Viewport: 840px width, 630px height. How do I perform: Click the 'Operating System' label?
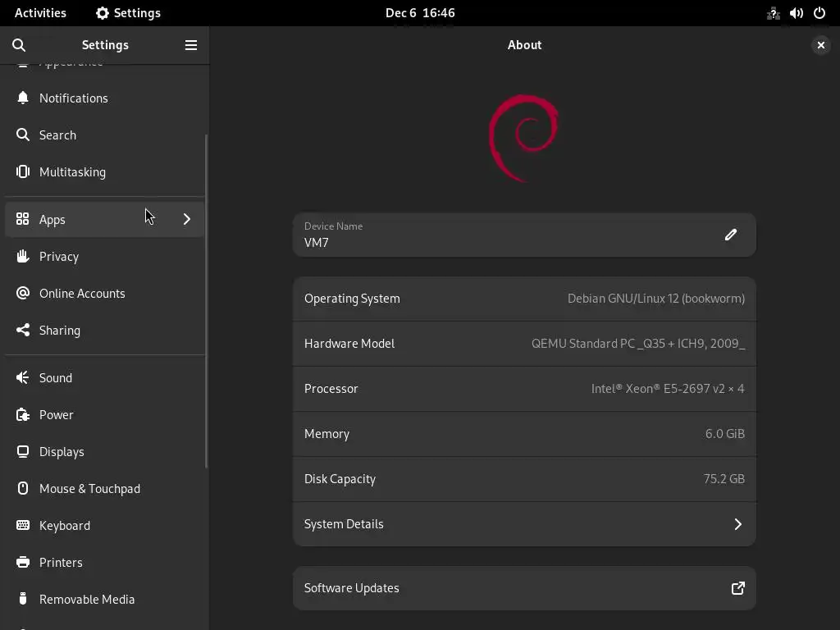click(x=352, y=299)
